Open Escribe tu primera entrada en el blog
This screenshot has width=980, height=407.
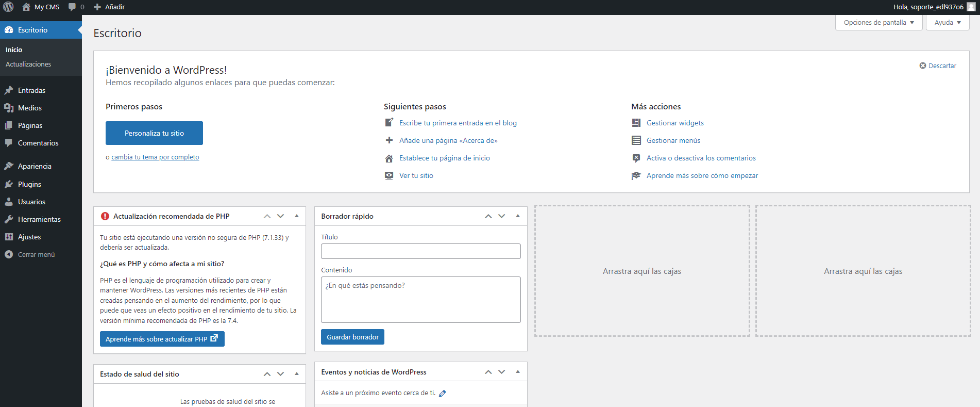(458, 123)
